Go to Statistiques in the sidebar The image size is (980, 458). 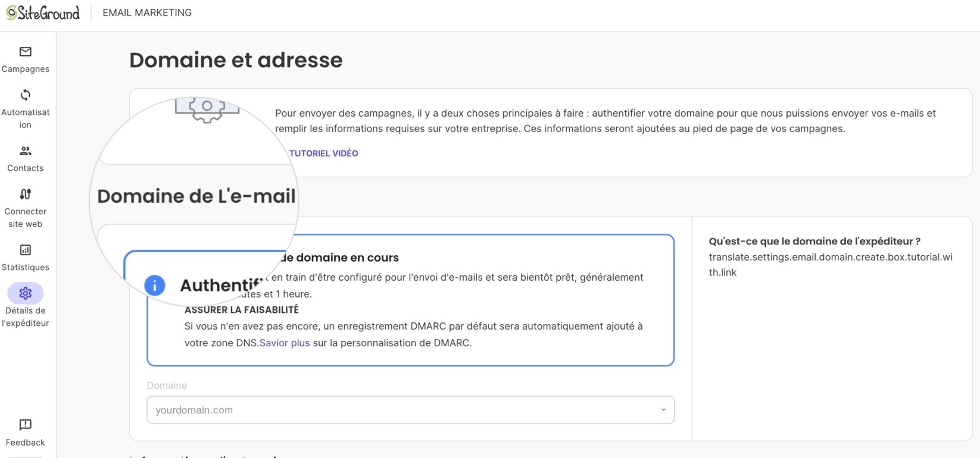click(x=25, y=258)
